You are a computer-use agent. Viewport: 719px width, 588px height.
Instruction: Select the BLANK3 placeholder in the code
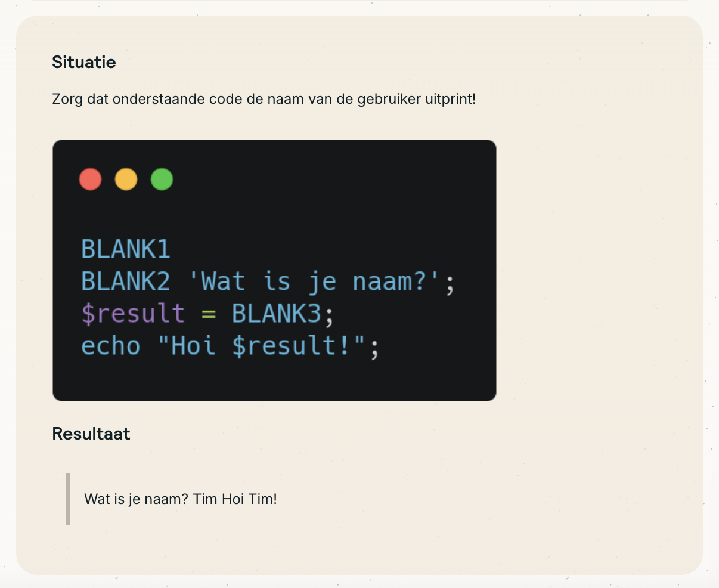(277, 314)
